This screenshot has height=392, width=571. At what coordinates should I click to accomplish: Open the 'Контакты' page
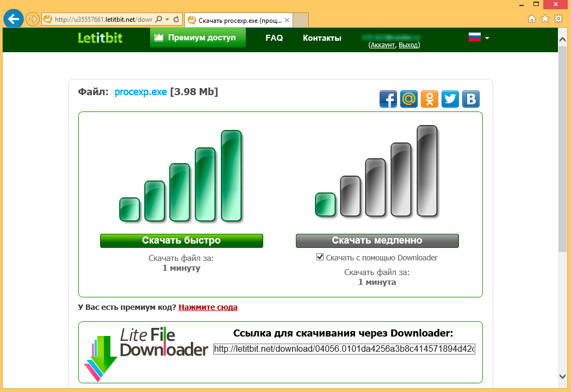(x=322, y=38)
